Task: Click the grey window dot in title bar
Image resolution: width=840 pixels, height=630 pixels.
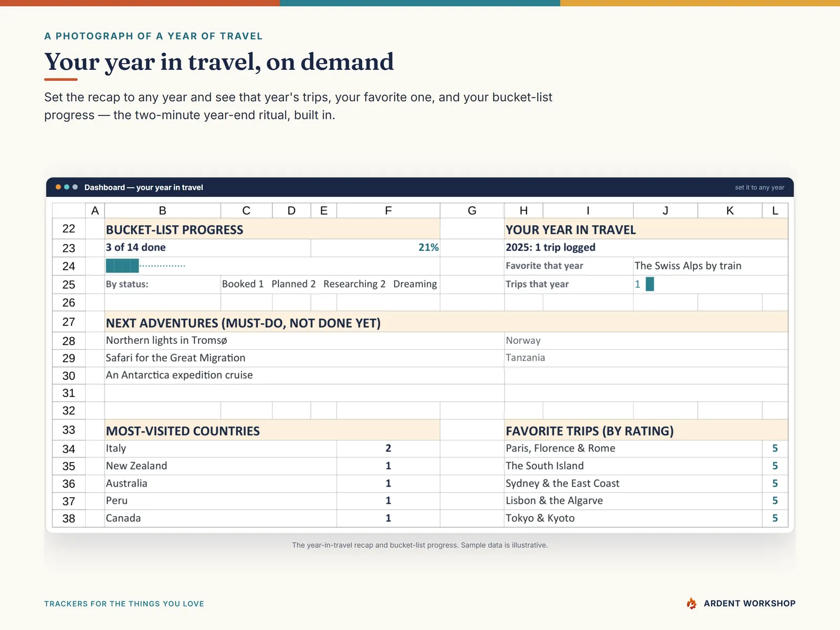Action: pos(75,187)
